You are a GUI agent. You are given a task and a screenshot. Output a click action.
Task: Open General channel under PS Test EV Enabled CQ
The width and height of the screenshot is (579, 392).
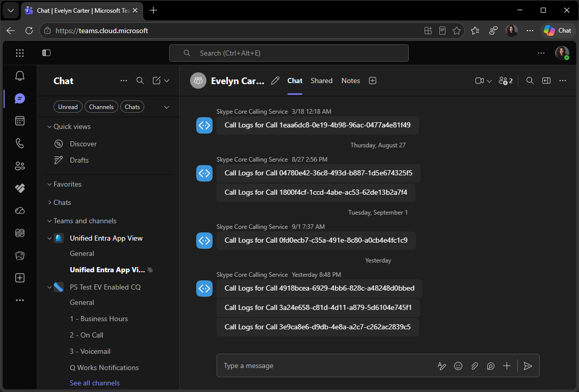click(x=82, y=302)
